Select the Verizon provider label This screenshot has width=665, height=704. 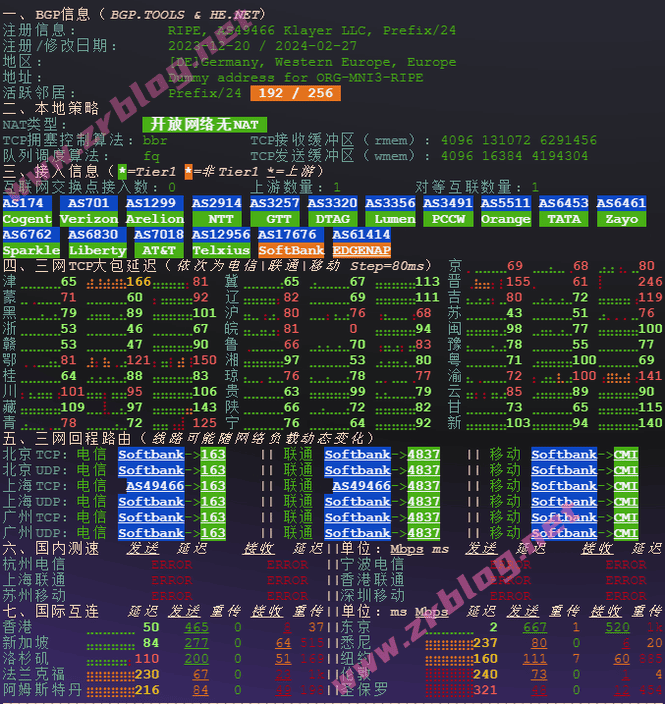click(x=89, y=219)
